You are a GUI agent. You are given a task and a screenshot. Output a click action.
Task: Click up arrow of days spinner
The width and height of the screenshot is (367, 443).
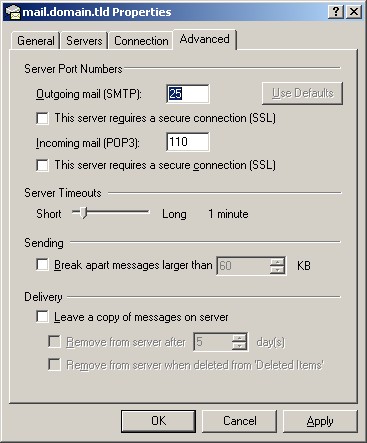coord(239,338)
